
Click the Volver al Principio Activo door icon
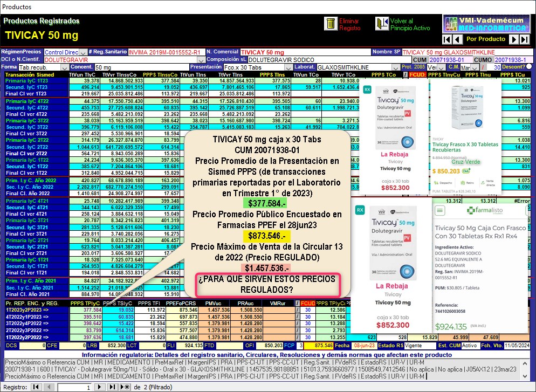pyautogui.click(x=382, y=24)
